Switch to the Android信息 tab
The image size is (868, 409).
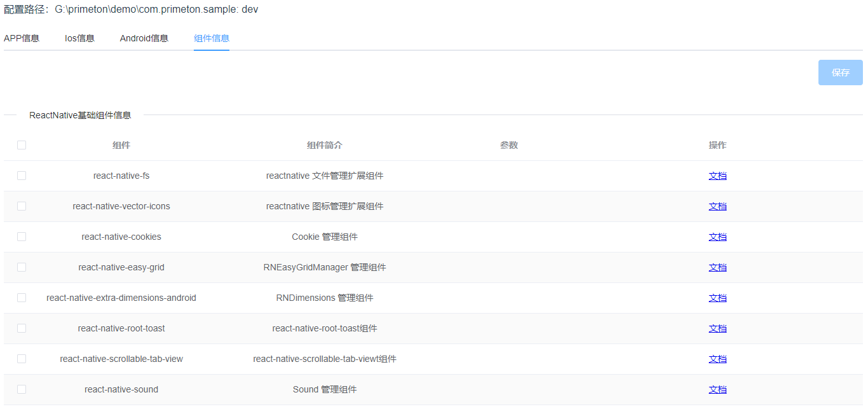[144, 38]
